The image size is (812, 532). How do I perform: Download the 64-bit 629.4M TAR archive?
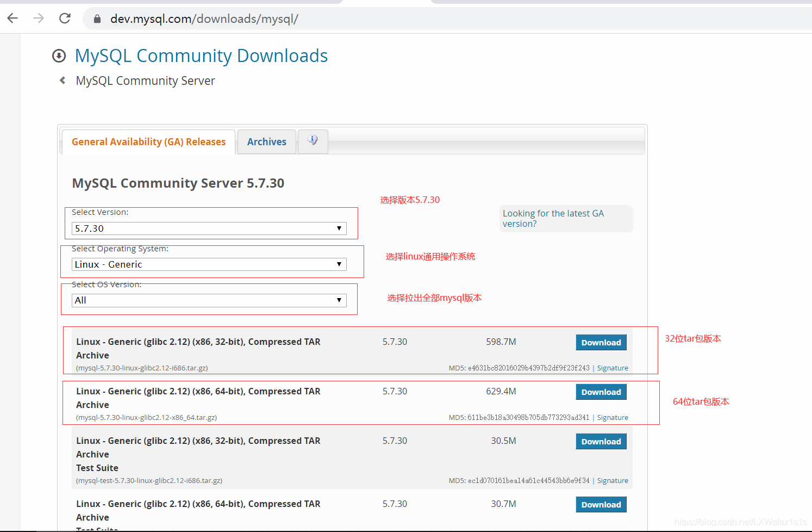(601, 392)
